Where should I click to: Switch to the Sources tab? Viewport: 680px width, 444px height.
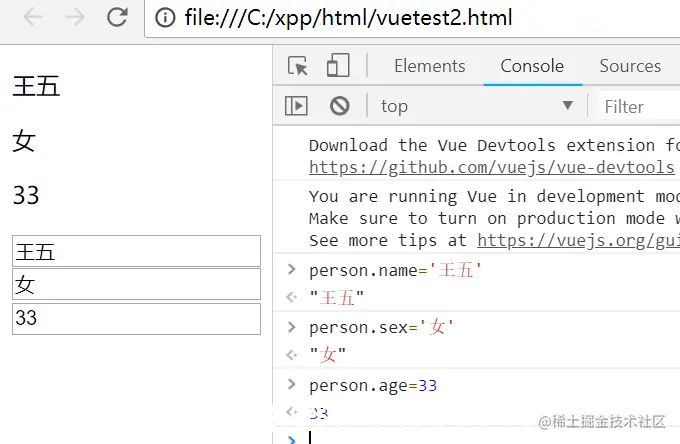[x=630, y=66]
